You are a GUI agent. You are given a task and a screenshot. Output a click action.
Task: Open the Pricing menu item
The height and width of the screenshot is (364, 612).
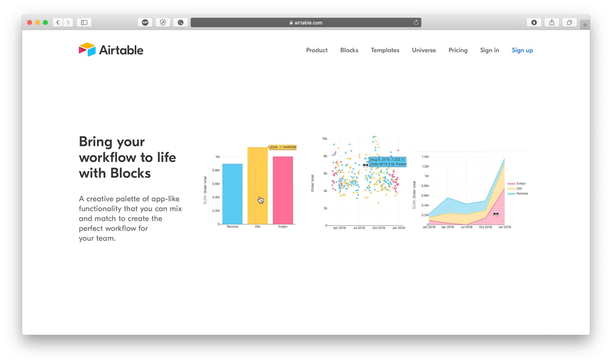[458, 50]
